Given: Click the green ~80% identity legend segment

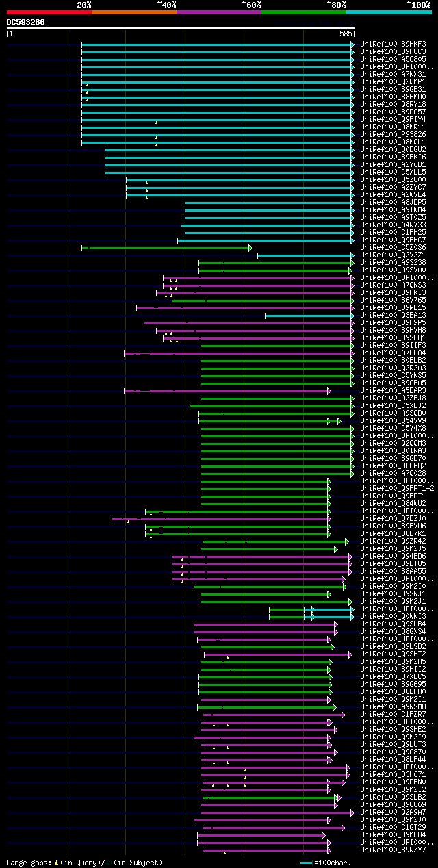Looking at the screenshot, I should click(x=304, y=12).
